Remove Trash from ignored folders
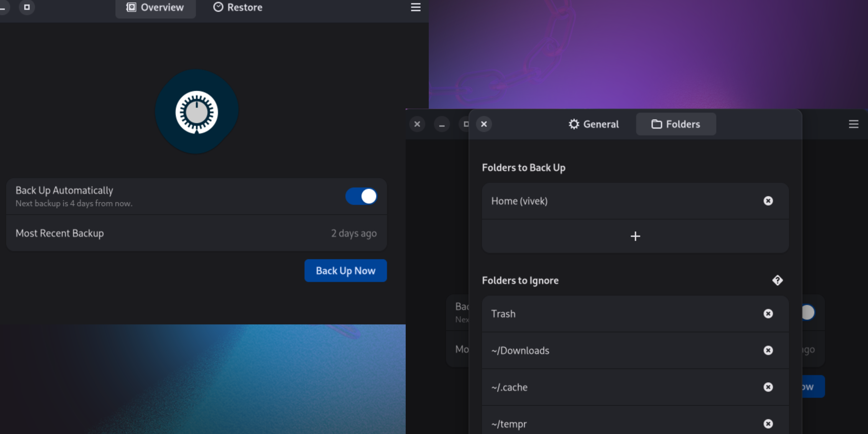This screenshot has width=868, height=434. click(768, 314)
